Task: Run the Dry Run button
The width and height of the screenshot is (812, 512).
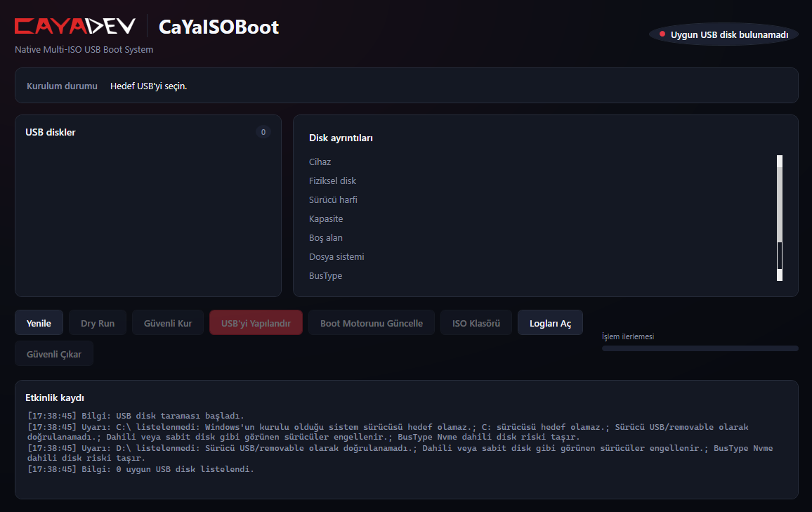Action: [98, 323]
